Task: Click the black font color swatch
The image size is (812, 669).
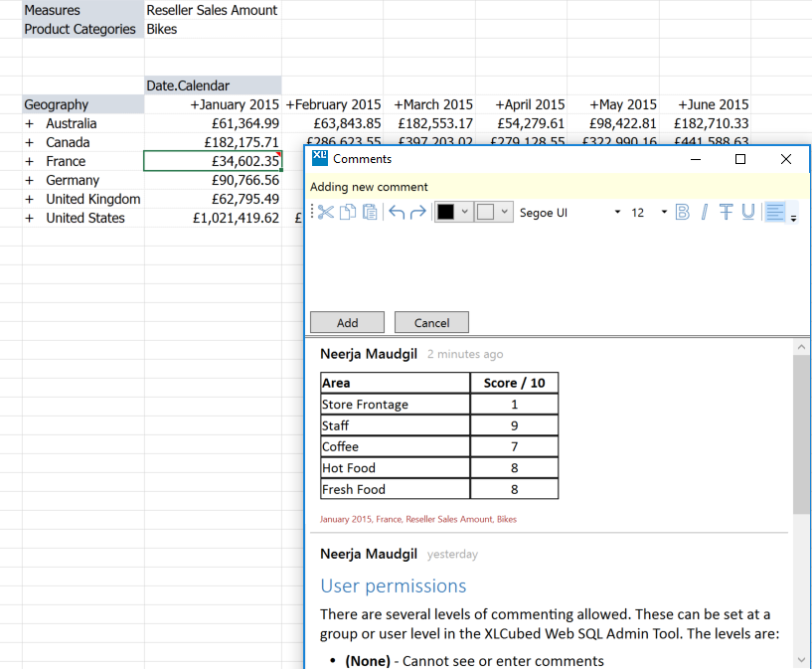Action: coord(445,212)
